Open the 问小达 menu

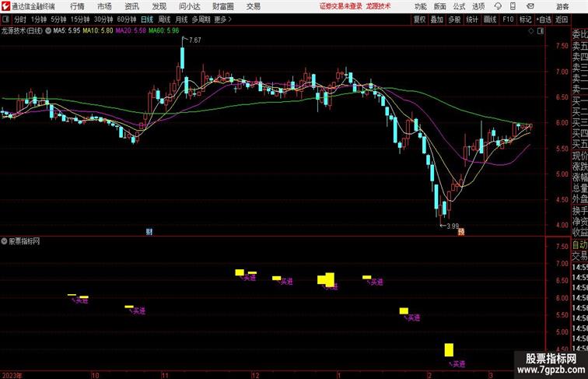(x=189, y=6)
